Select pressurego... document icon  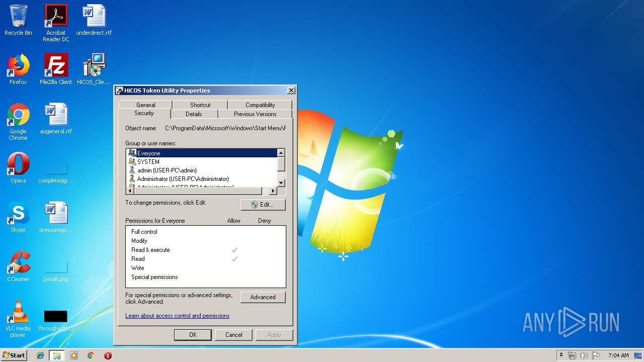(x=56, y=217)
